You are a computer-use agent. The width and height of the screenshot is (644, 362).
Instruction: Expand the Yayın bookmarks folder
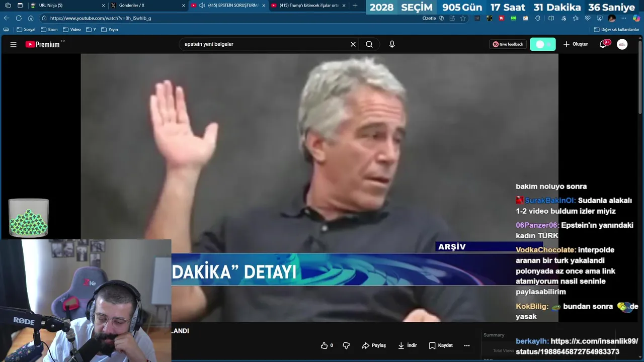point(109,30)
